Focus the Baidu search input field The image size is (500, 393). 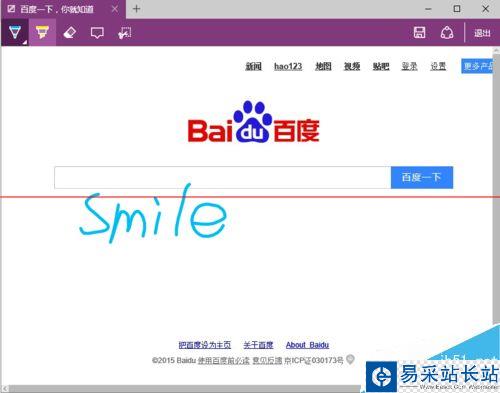[x=222, y=177]
